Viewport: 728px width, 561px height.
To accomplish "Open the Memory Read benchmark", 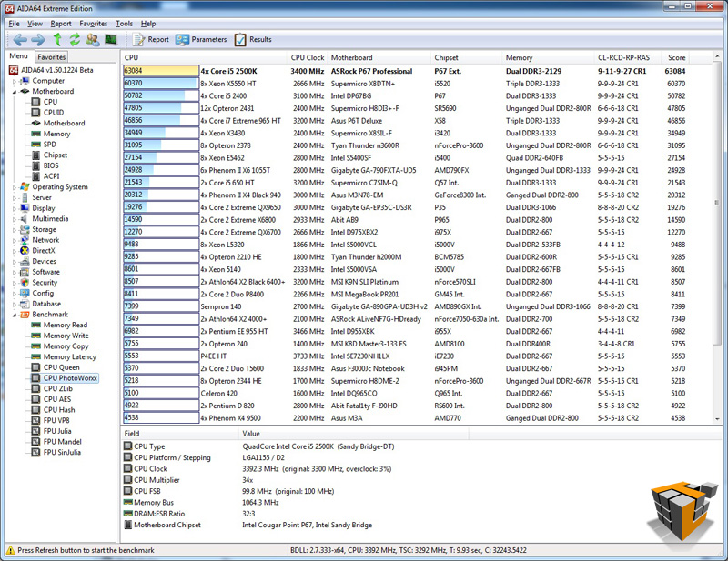I will coord(66,326).
